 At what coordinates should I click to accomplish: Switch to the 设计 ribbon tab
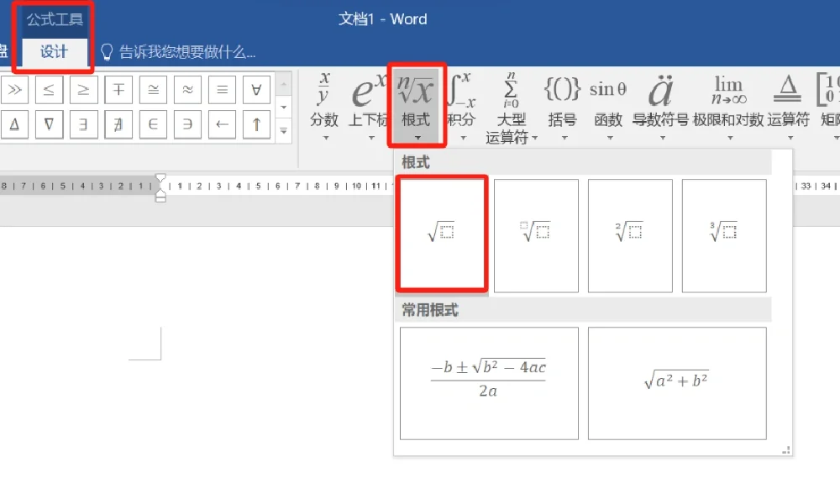click(x=54, y=50)
